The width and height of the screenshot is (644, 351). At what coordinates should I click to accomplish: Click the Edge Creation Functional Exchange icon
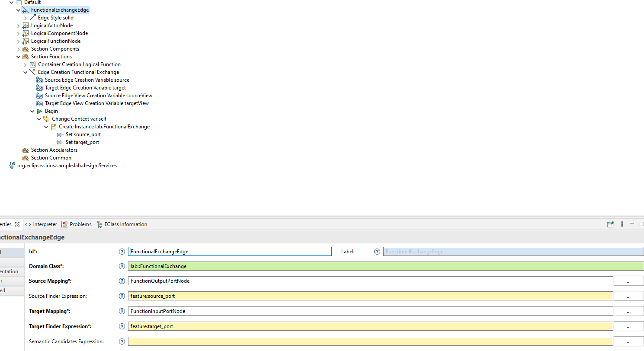tap(32, 72)
